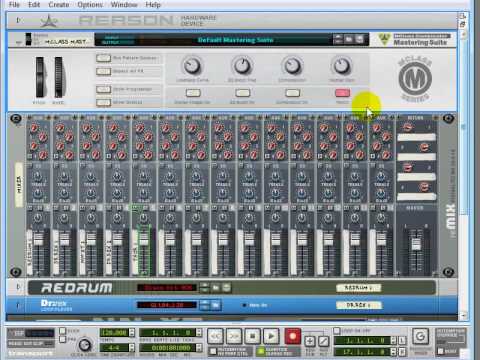Rewind with the transport rewind button
480x360 pixels.
(215, 336)
